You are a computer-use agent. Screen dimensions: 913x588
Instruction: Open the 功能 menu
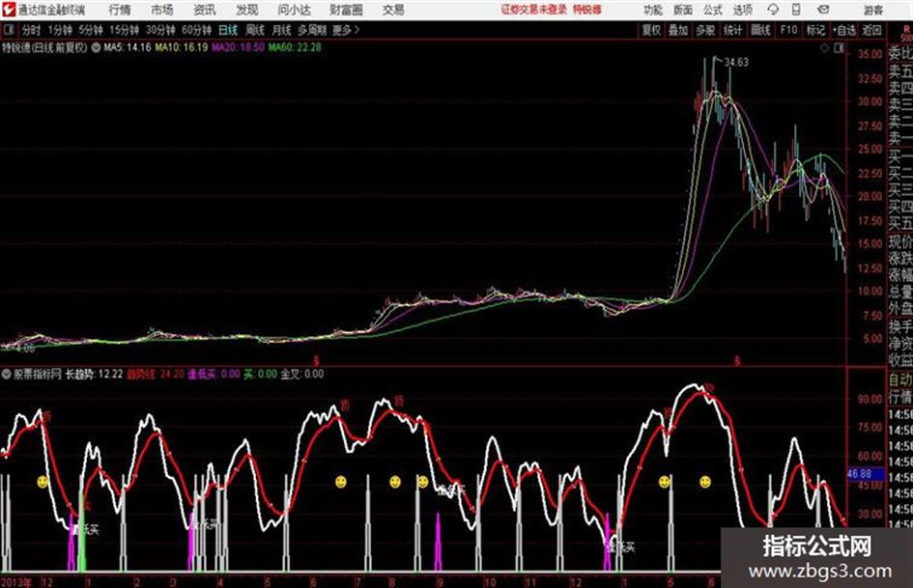pos(653,10)
